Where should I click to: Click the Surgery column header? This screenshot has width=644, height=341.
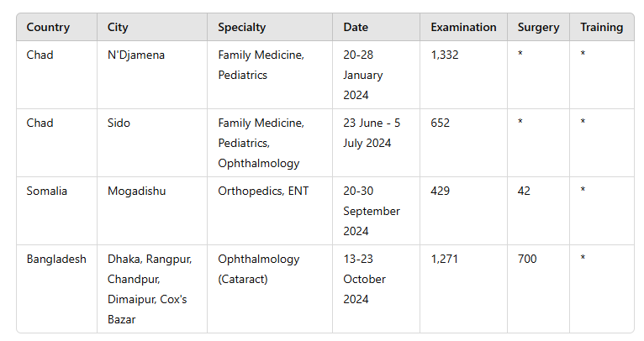538,27
